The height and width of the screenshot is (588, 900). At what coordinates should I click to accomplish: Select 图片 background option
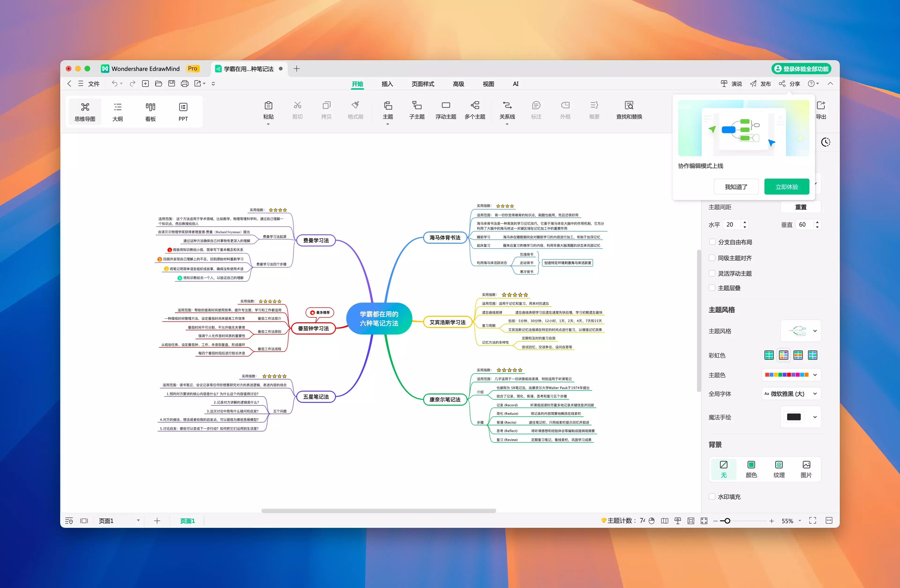[x=806, y=469]
